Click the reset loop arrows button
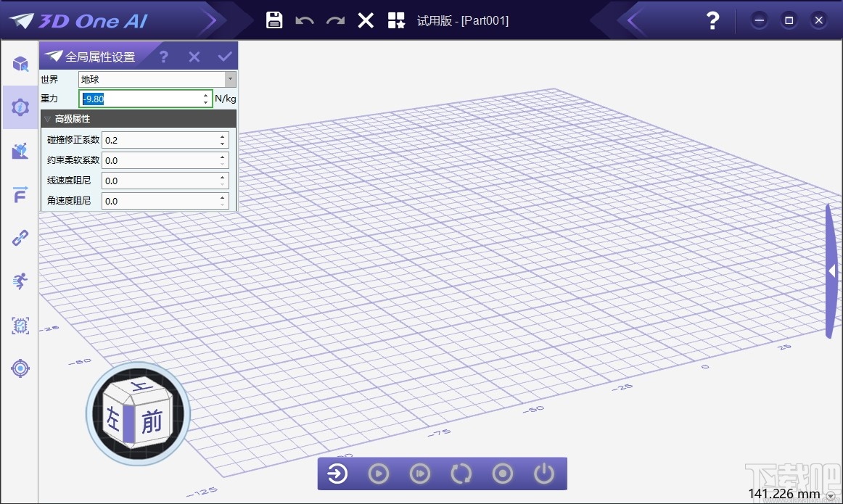 point(461,474)
